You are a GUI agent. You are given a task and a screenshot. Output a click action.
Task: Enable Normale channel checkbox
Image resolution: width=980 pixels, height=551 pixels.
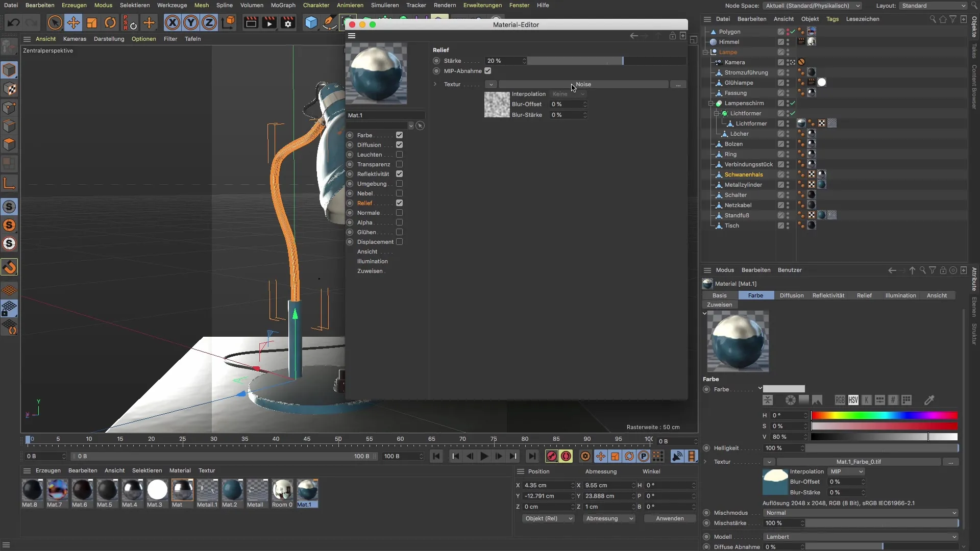399,213
